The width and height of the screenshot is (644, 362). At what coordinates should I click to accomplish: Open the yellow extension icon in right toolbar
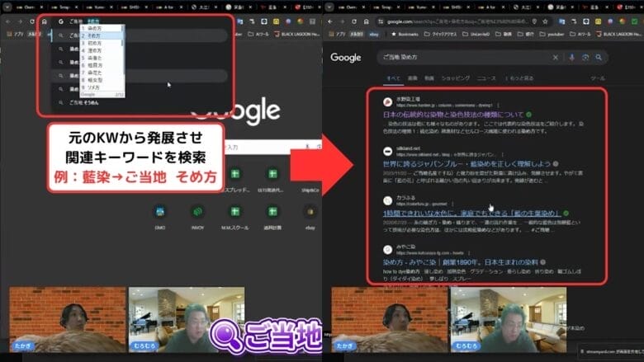(598, 21)
